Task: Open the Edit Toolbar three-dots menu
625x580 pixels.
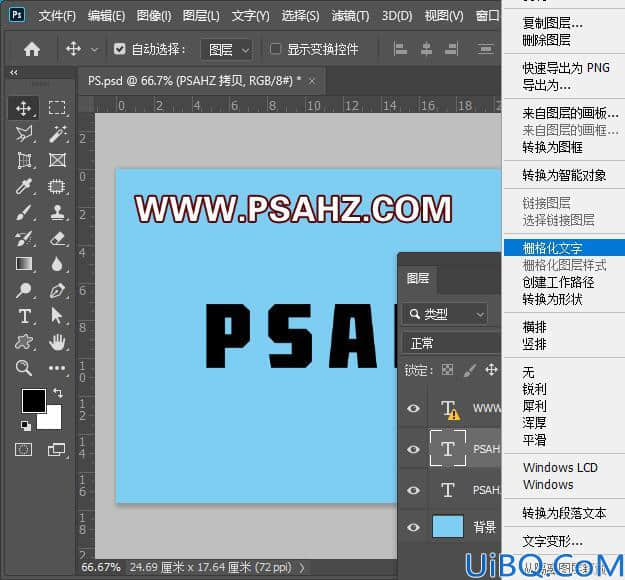Action: click(x=57, y=368)
